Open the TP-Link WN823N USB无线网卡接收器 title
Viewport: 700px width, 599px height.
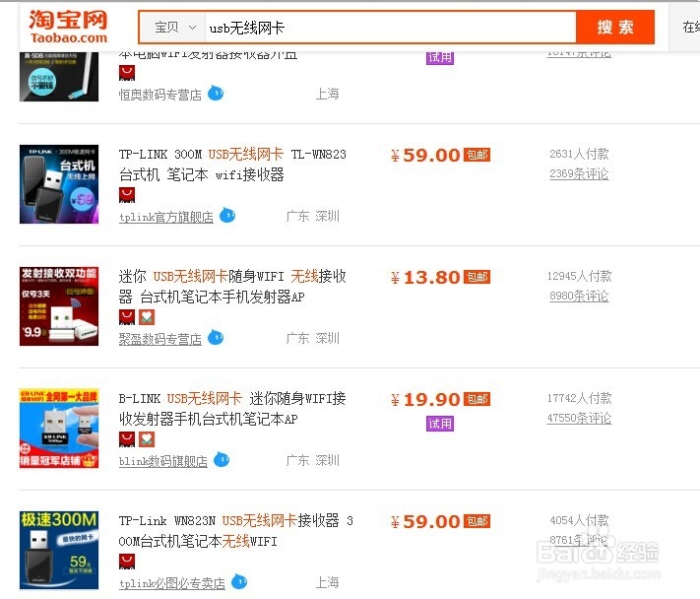[235, 531]
